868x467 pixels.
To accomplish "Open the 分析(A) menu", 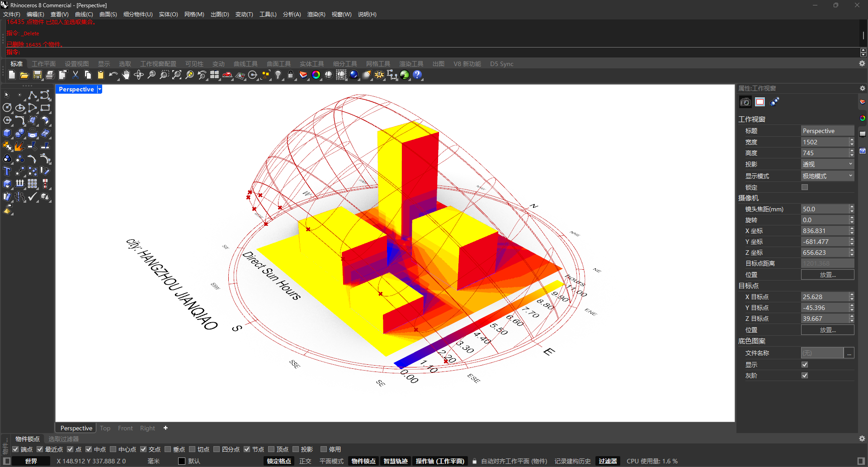I will [x=292, y=14].
